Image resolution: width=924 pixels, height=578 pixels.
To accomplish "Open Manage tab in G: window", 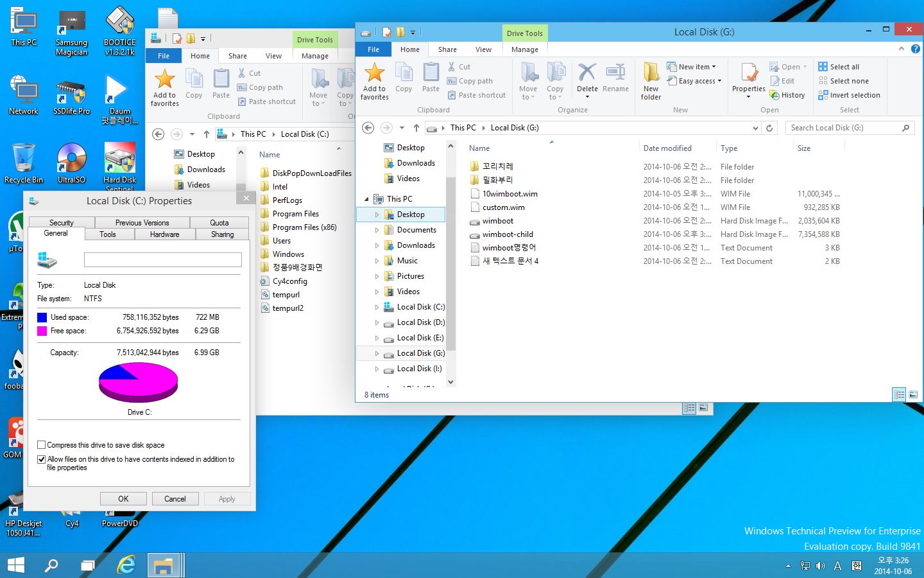I will point(524,49).
